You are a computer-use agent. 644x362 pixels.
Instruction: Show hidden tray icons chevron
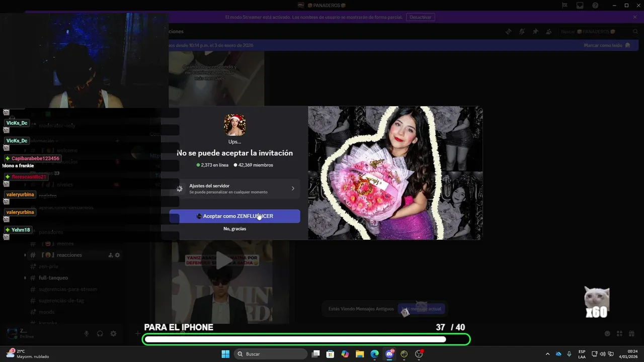[x=547, y=354]
